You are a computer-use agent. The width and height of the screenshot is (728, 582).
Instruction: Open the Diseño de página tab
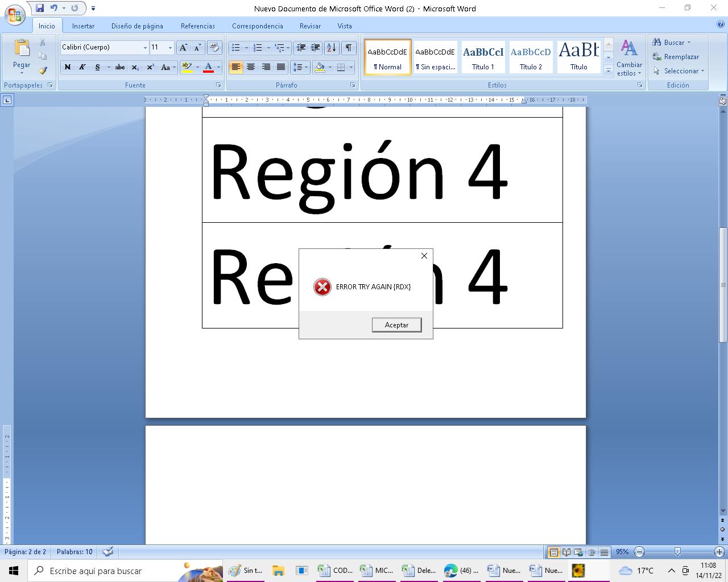click(137, 26)
